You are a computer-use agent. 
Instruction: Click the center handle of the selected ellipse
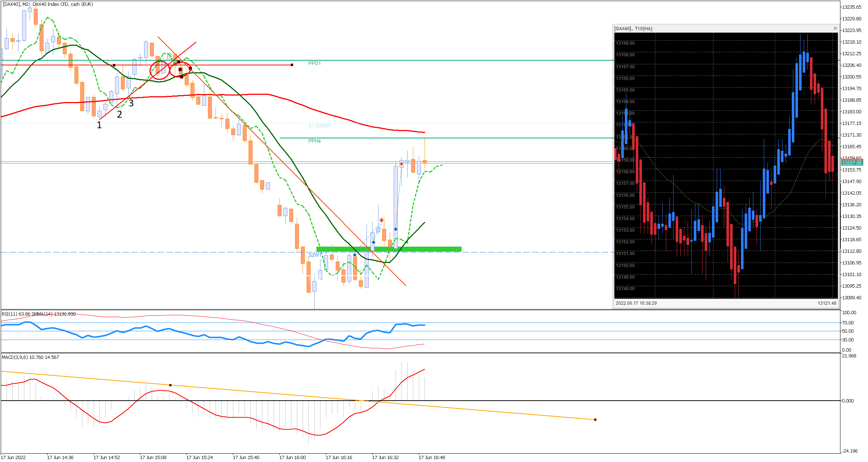click(x=180, y=69)
